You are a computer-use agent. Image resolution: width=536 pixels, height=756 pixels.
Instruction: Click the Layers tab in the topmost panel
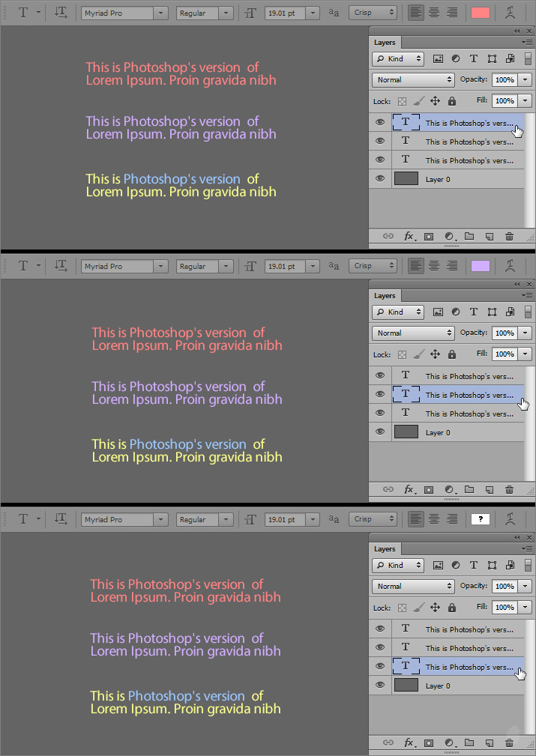pyautogui.click(x=385, y=43)
